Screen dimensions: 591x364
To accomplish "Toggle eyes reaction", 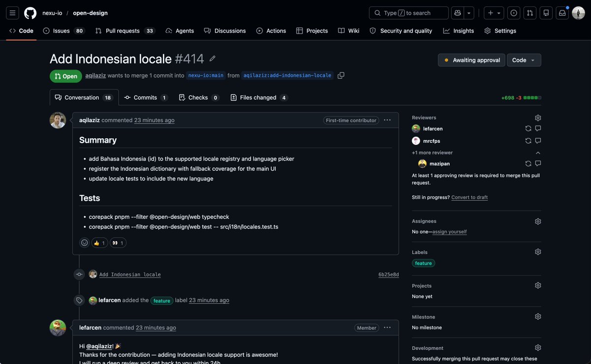I will pyautogui.click(x=118, y=243).
